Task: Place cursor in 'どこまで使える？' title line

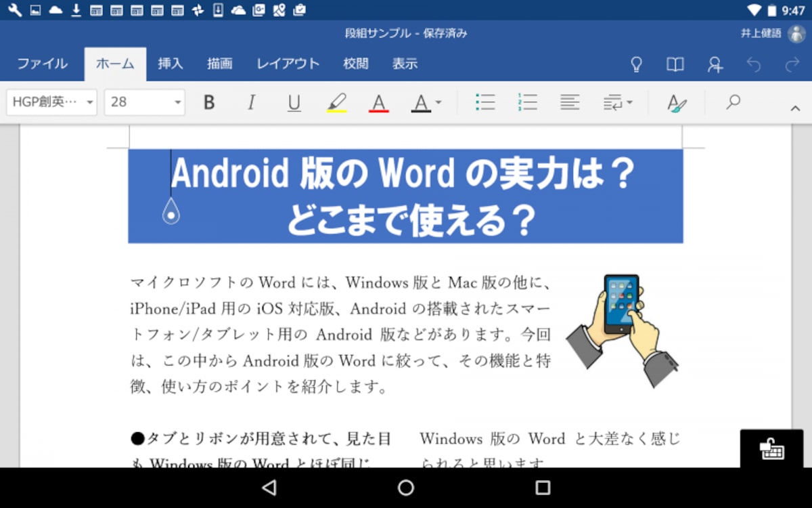Action: [x=411, y=219]
